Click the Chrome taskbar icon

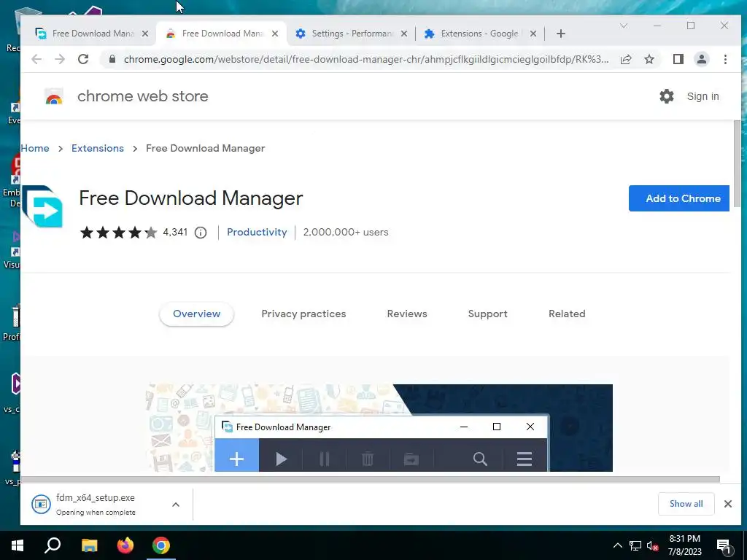click(161, 545)
